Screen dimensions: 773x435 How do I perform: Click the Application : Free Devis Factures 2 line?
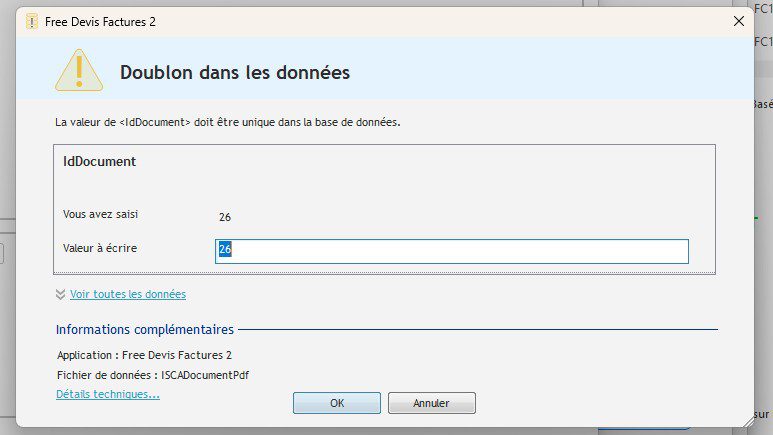pos(144,354)
